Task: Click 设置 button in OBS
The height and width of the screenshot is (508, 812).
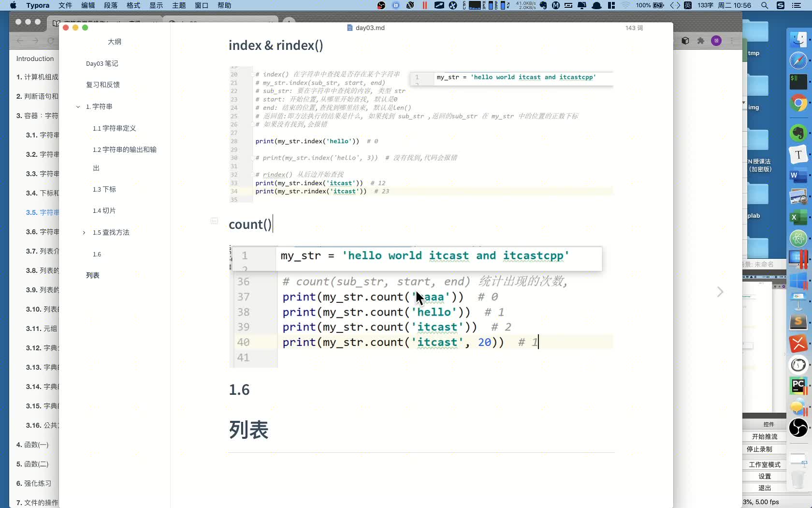Action: [765, 476]
